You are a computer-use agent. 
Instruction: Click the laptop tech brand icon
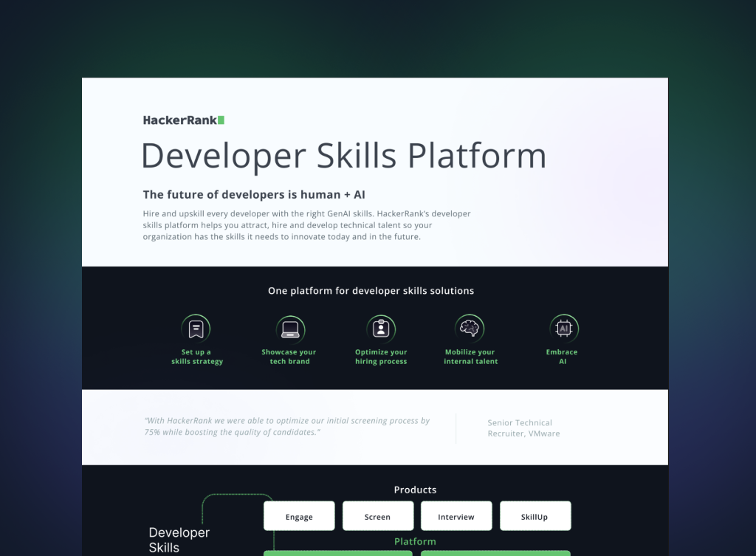point(290,329)
